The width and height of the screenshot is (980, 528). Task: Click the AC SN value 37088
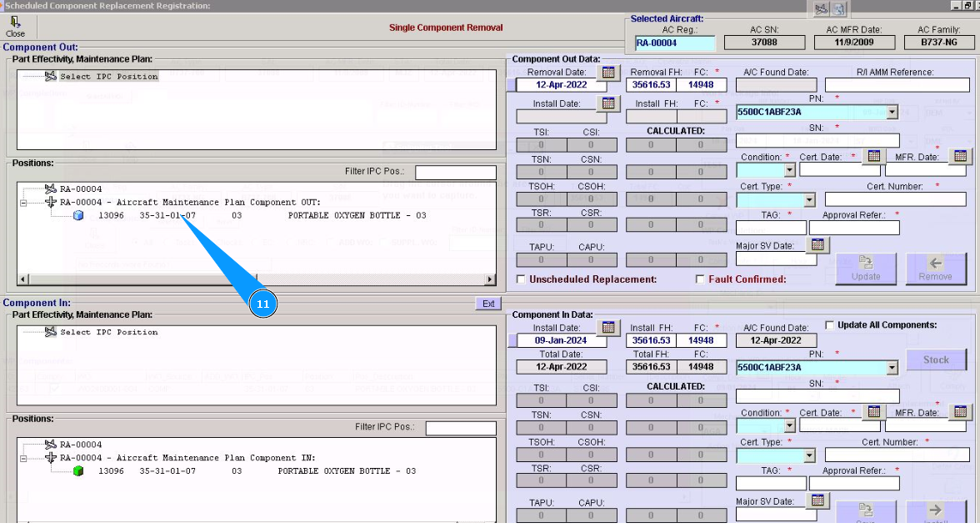(x=764, y=43)
